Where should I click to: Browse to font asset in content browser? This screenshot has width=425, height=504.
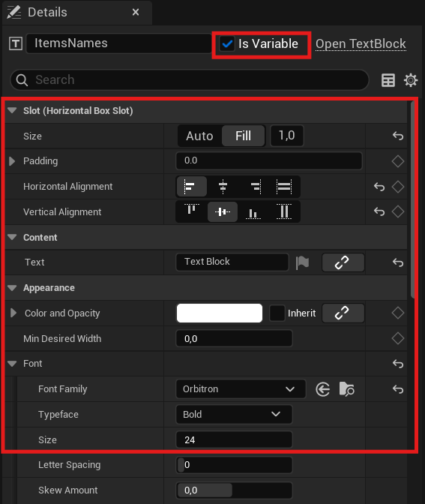pos(346,389)
